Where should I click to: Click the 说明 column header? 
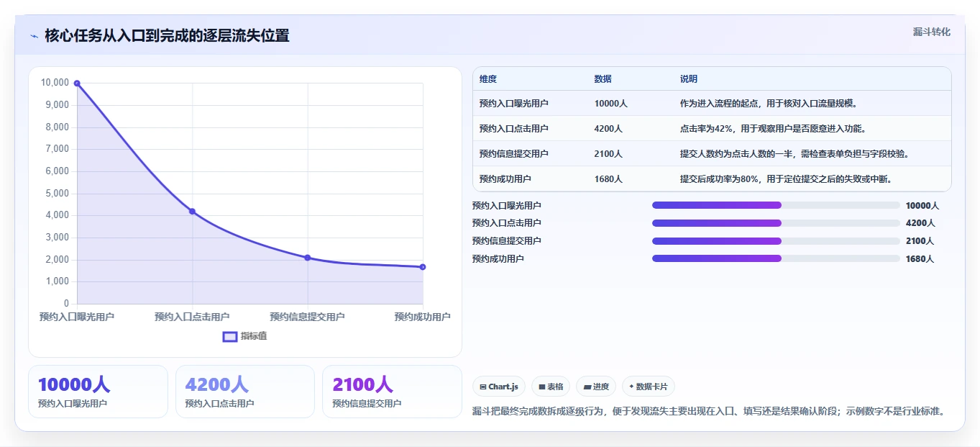pyautogui.click(x=689, y=79)
